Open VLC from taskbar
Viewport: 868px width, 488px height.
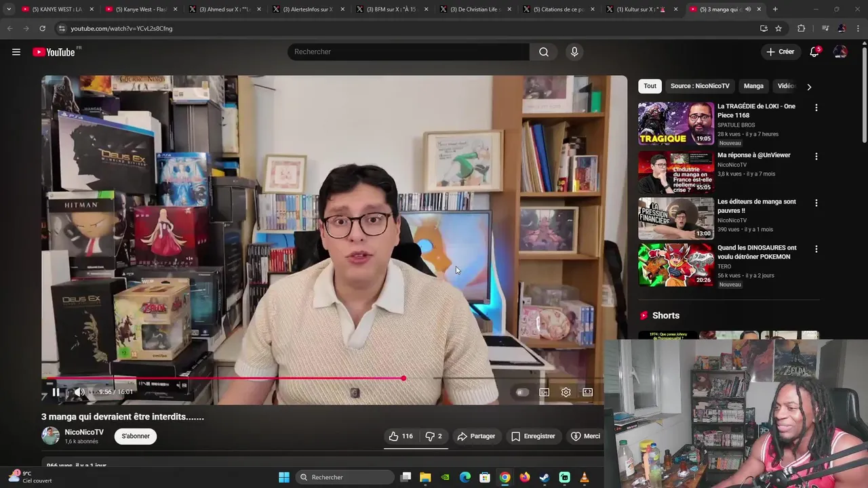585,477
